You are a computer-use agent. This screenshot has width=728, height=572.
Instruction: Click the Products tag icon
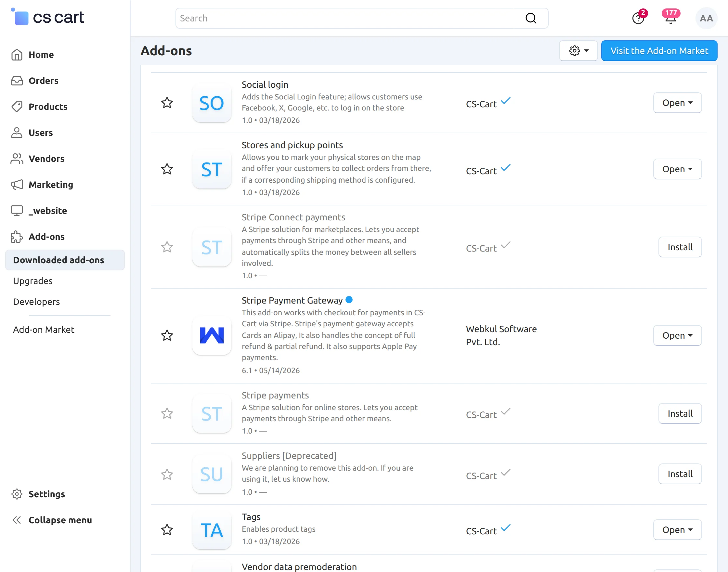pyautogui.click(x=17, y=107)
